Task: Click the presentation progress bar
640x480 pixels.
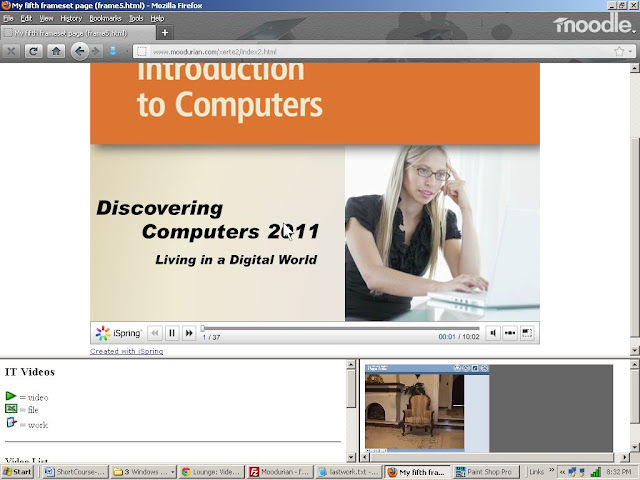Action: 340,328
